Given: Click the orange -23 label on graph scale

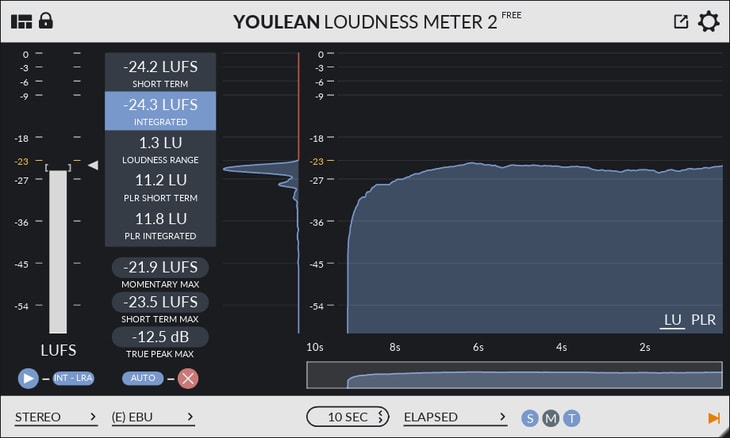Looking at the screenshot, I should click(317, 162).
